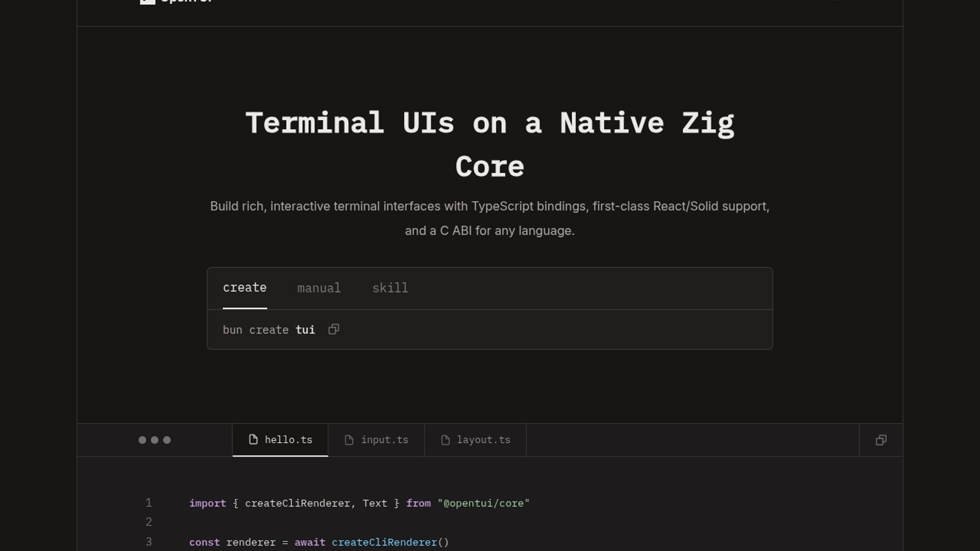Click the file icon beside hello.ts
Viewport: 980px width, 551px height.
pyautogui.click(x=253, y=440)
